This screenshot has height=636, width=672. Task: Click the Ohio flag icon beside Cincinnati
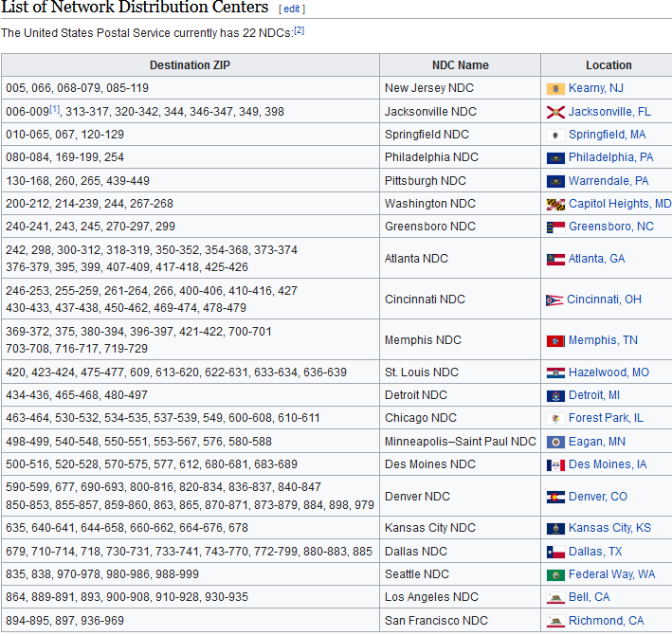pyautogui.click(x=554, y=300)
